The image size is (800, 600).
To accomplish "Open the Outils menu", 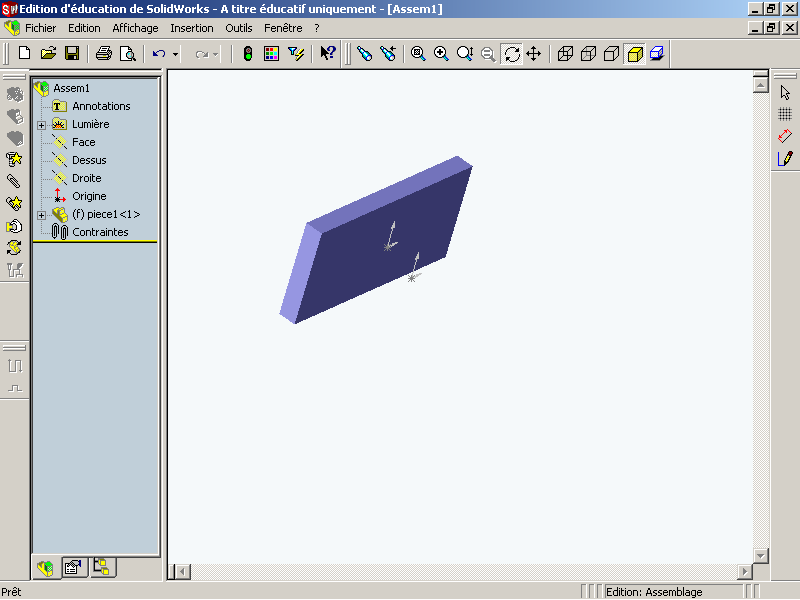I will tap(239, 28).
